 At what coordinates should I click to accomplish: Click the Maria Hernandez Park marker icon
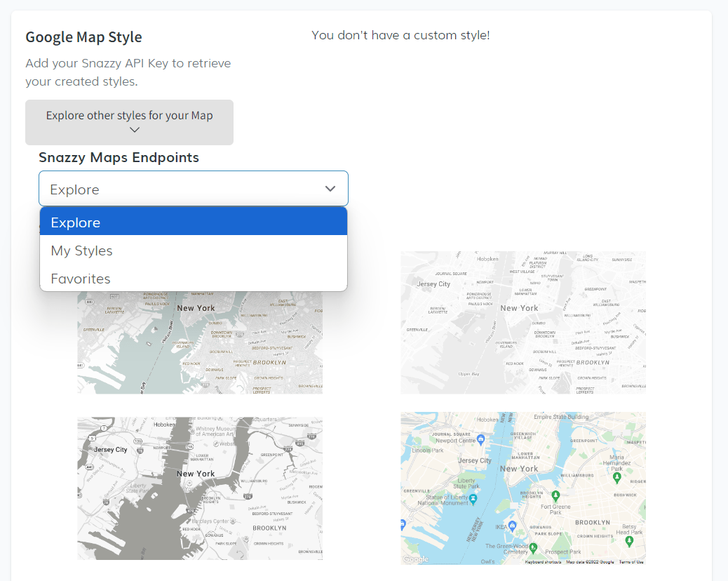coord(616,477)
